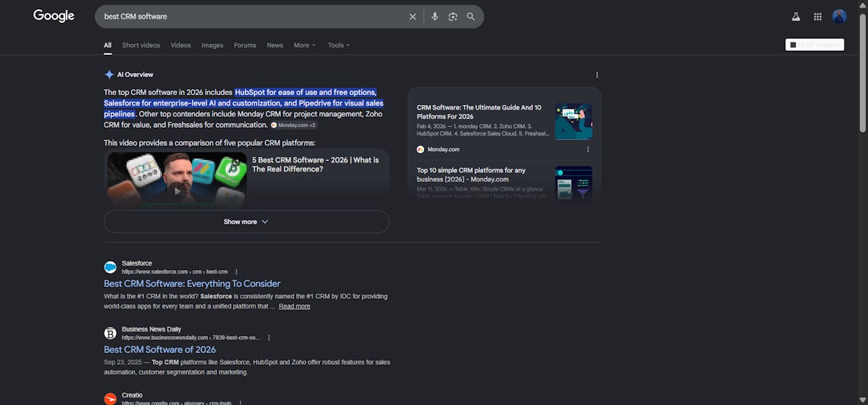The width and height of the screenshot is (868, 405).
Task: Open Google Lens image search icon
Action: pyautogui.click(x=453, y=17)
